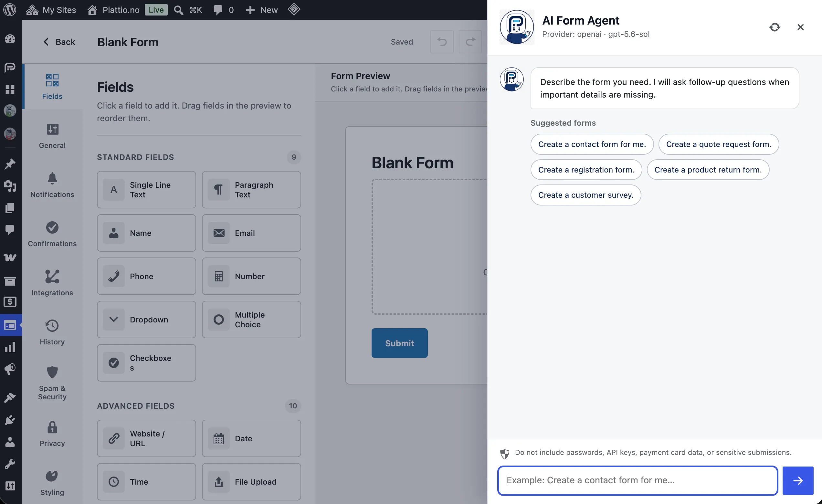Open Media icon in WordPress sidebar

coord(10,186)
